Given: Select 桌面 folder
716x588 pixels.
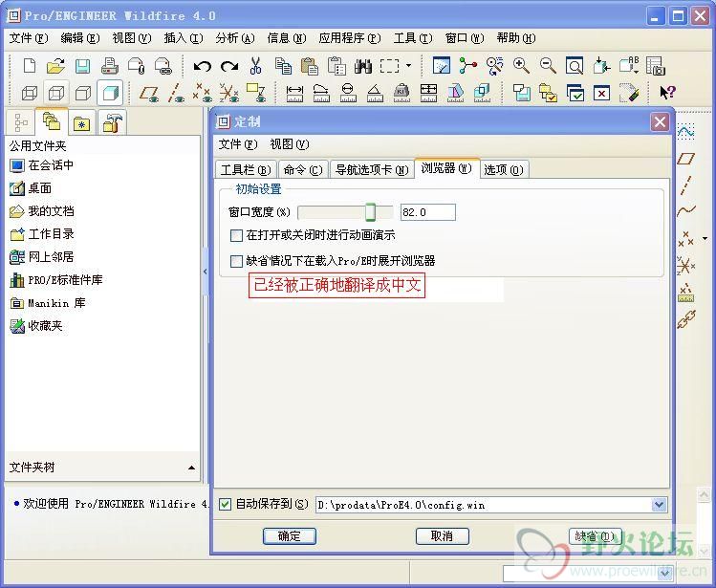Looking at the screenshot, I should (31, 188).
